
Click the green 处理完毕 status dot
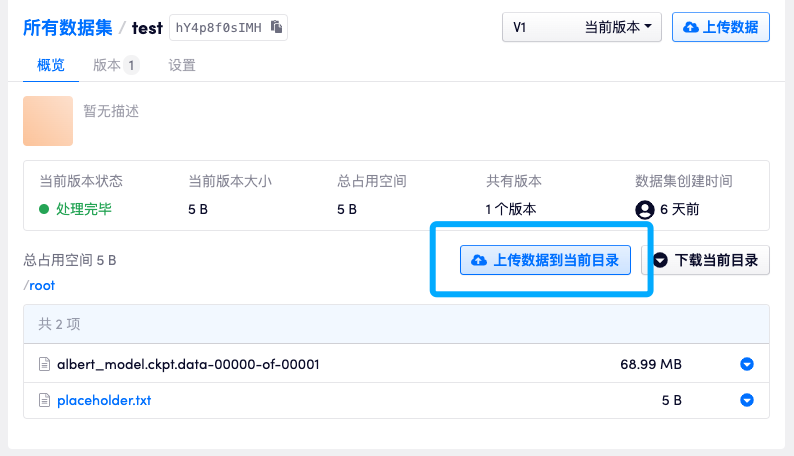[44, 209]
